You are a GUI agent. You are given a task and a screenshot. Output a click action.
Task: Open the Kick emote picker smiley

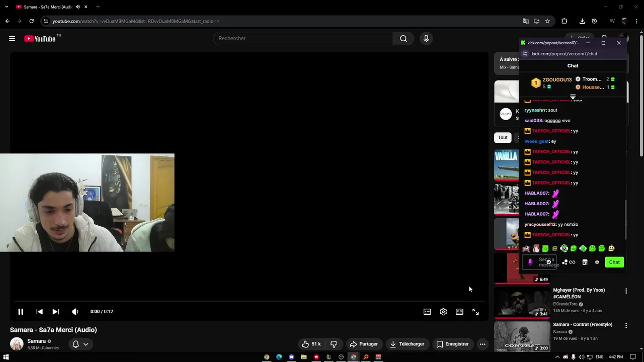[548, 262]
